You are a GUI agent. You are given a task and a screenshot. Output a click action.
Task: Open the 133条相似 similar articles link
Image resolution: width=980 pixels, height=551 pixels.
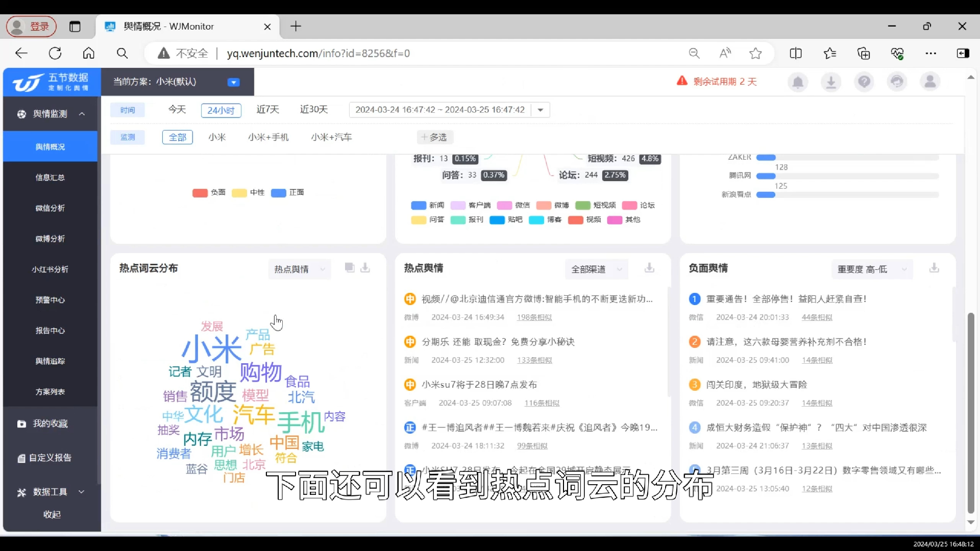(x=534, y=360)
